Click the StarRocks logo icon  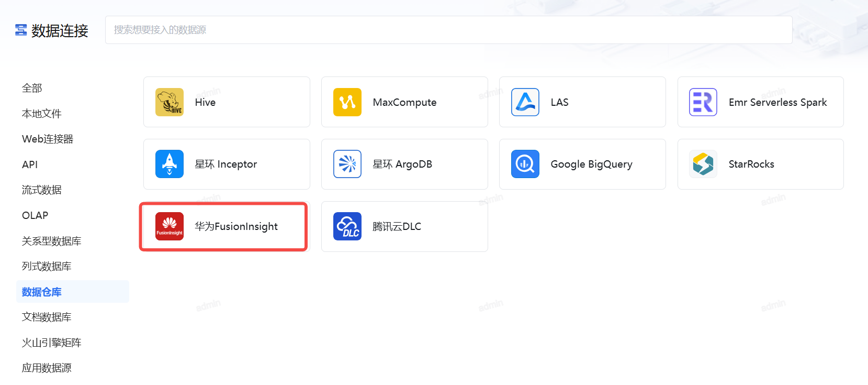click(x=703, y=164)
